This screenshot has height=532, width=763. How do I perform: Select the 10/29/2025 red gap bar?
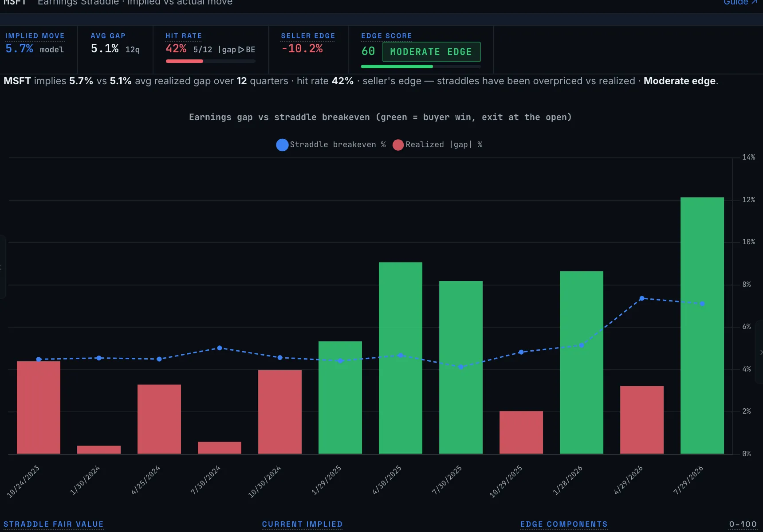pos(521,432)
